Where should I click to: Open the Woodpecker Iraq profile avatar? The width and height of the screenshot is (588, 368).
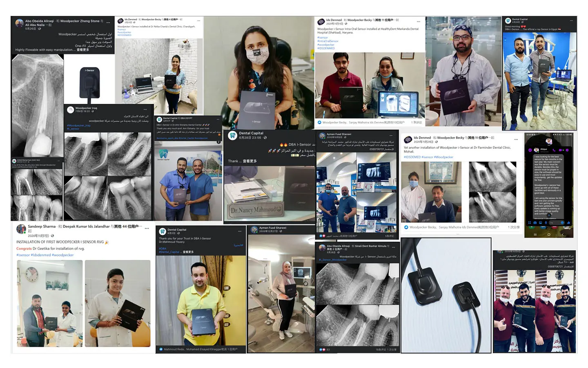click(71, 110)
